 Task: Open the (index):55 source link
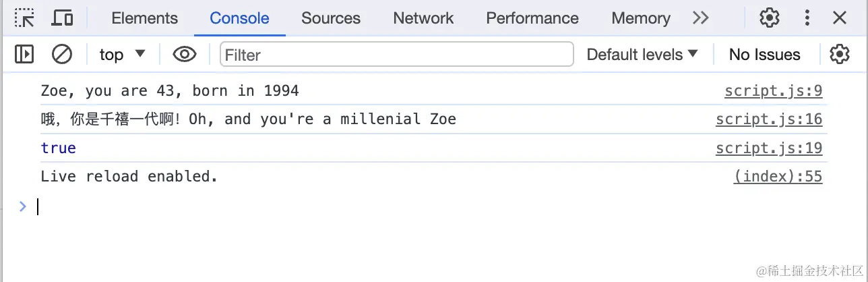point(778,177)
